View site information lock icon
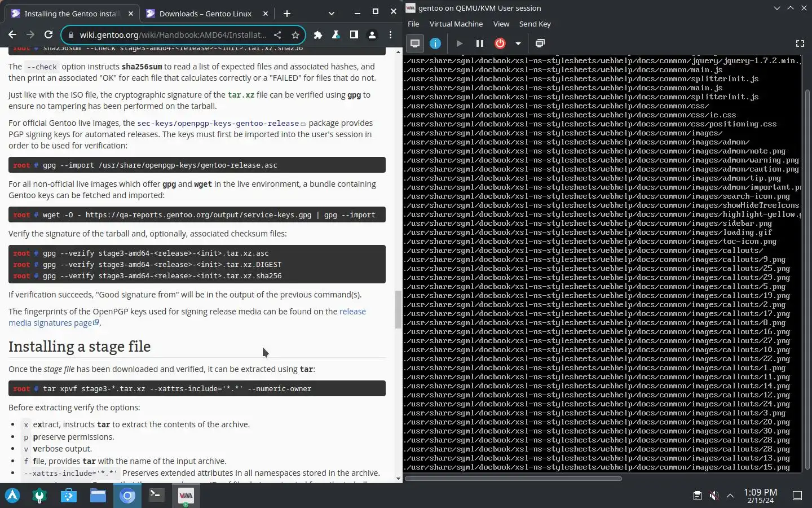The image size is (812, 508). (70, 35)
